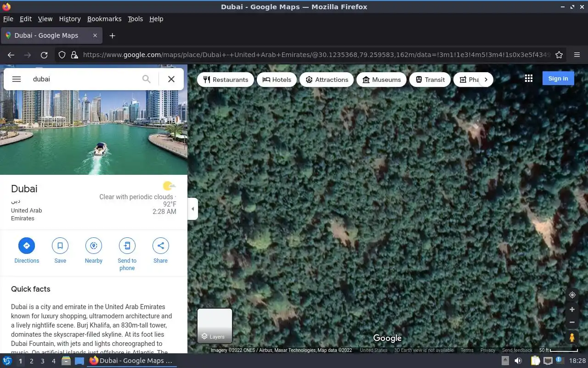The image size is (588, 368).
Task: Go back to previous page
Action: pos(11,55)
